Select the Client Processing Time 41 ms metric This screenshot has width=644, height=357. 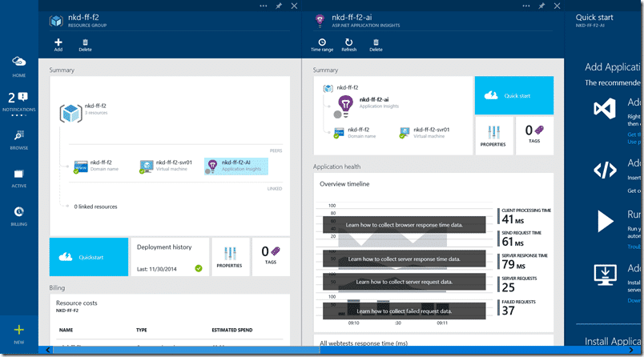pyautogui.click(x=524, y=216)
